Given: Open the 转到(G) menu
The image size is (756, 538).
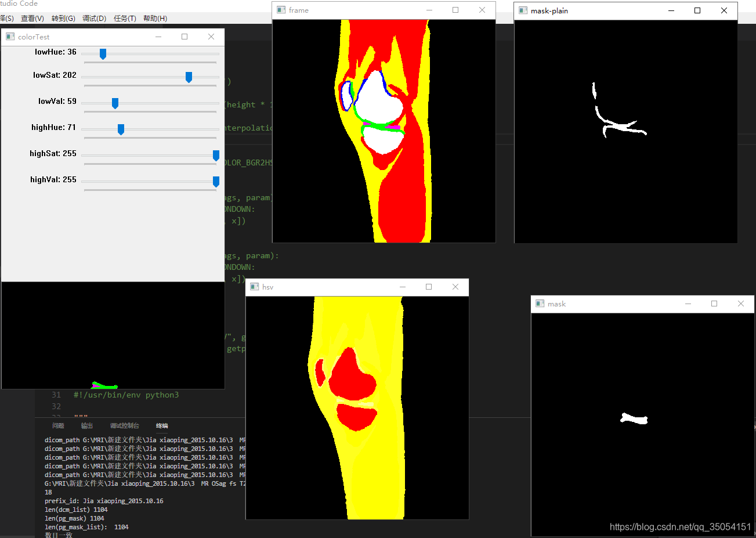Looking at the screenshot, I should [x=63, y=18].
